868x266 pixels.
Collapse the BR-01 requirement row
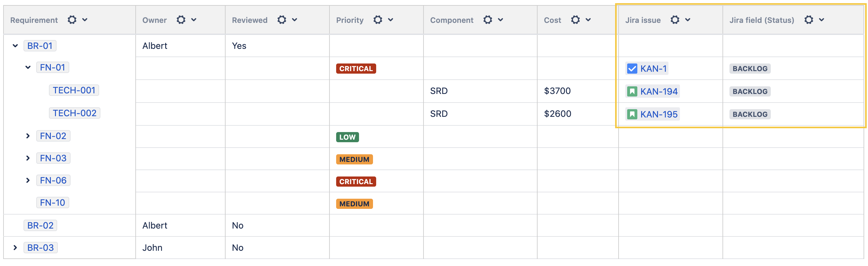(x=15, y=46)
